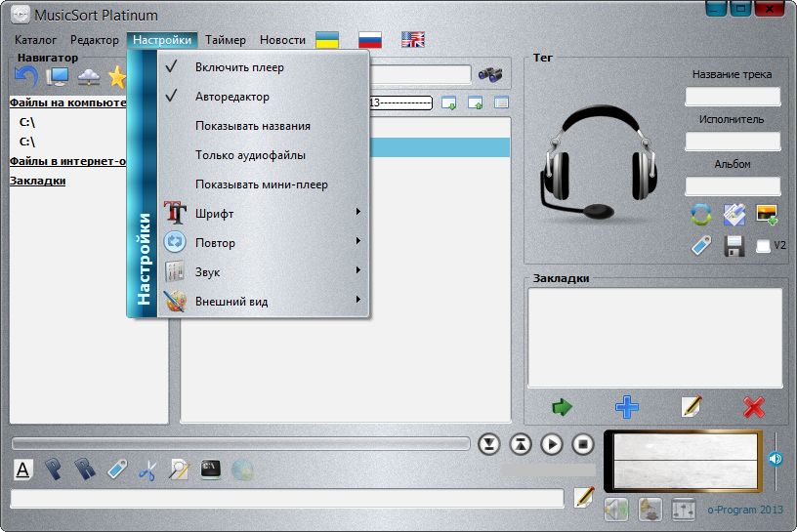Disable the Авторедактор option
The image size is (797, 532).
tap(231, 97)
